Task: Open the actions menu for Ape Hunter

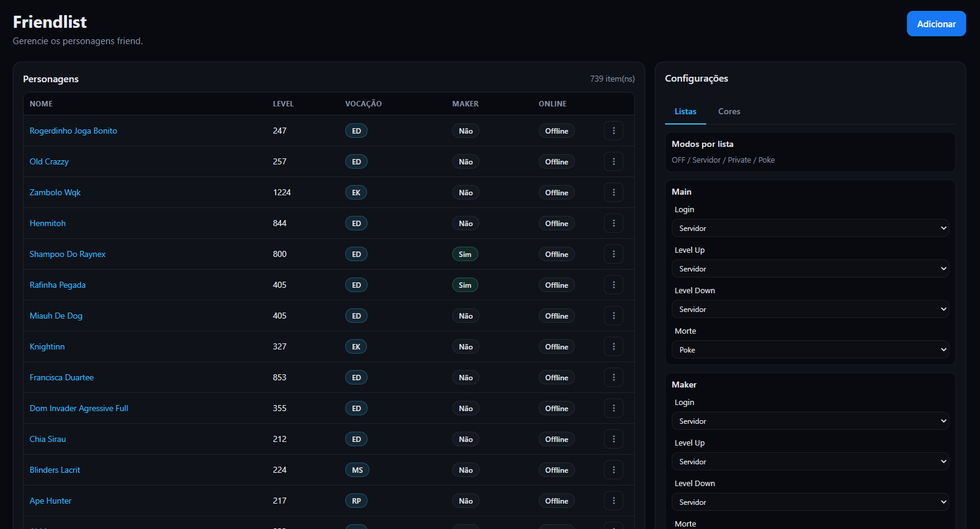Action: click(x=614, y=501)
